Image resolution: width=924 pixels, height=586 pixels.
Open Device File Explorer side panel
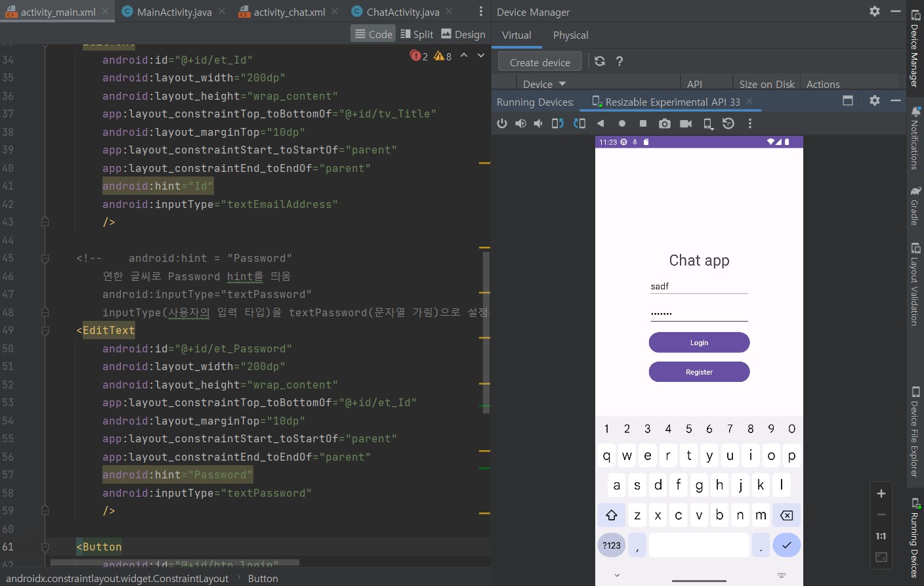tap(915, 431)
